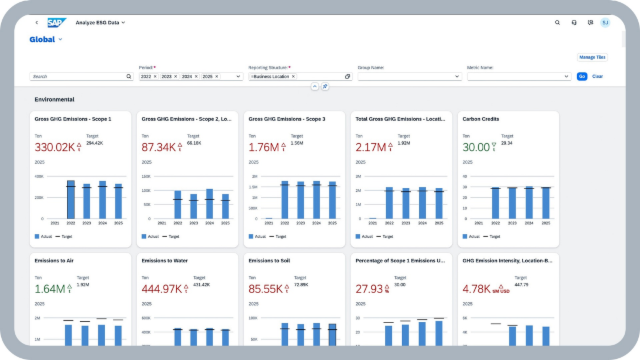Expand the Group Name dropdown
Image resolution: width=640 pixels, height=360 pixels.
[x=457, y=76]
